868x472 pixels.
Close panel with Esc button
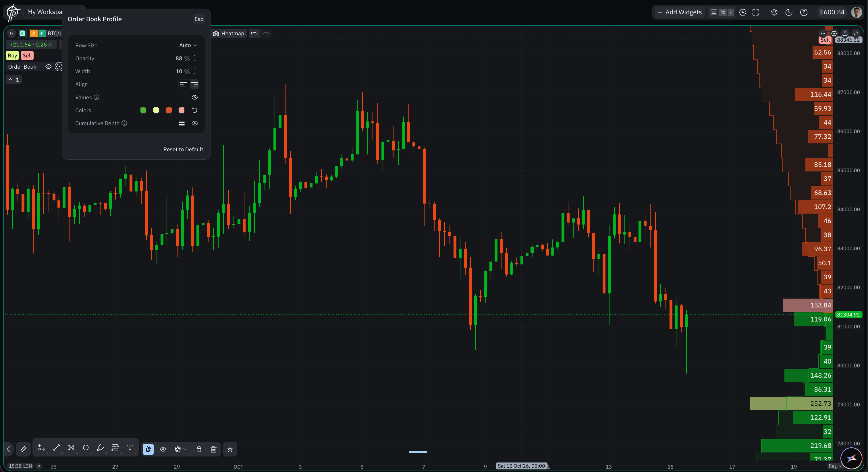click(x=199, y=19)
